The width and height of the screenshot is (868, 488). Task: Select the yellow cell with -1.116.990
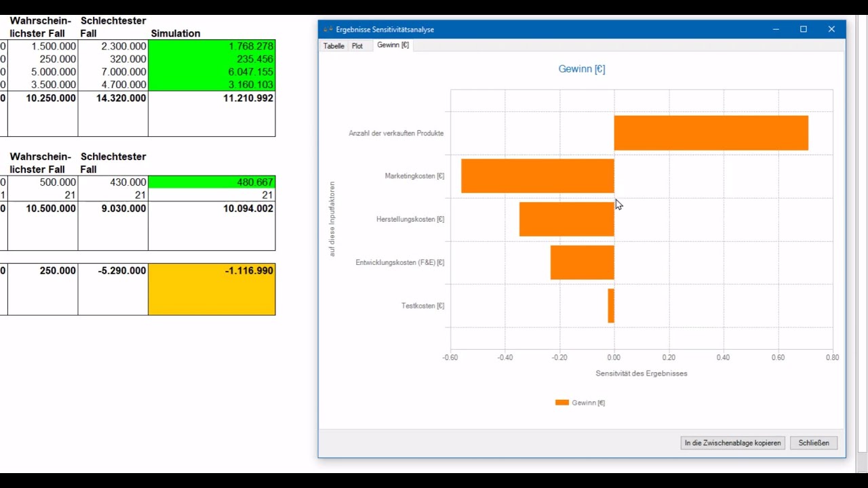click(212, 289)
